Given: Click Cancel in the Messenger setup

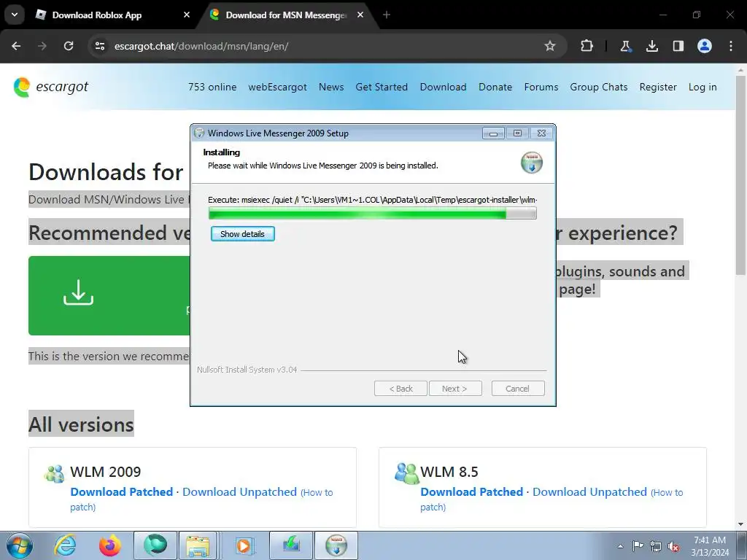Looking at the screenshot, I should tap(517, 389).
